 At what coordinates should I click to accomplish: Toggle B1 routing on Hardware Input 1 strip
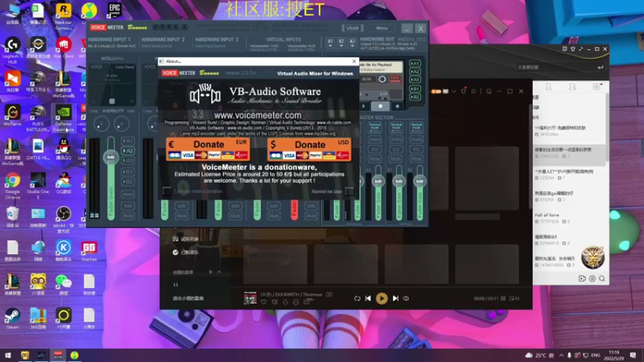click(128, 171)
